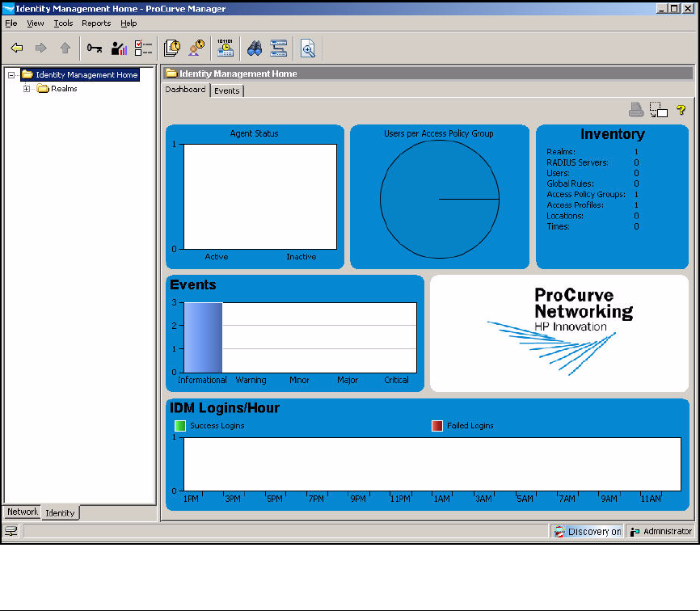Open the Reports menu
Viewport: 700px width, 611px height.
96,23
